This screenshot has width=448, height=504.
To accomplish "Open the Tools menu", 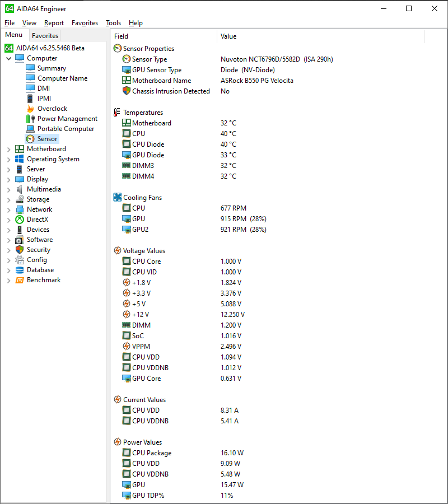I will click(x=114, y=23).
